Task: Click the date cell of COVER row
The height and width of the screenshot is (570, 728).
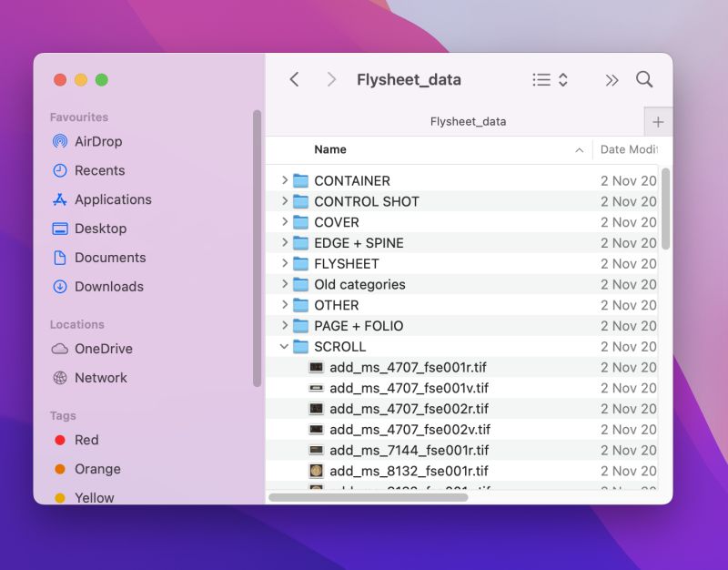Action: pos(628,222)
